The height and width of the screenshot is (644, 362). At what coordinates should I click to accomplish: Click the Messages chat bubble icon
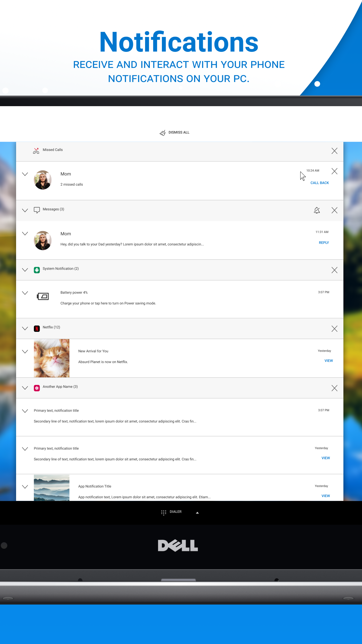point(37,210)
